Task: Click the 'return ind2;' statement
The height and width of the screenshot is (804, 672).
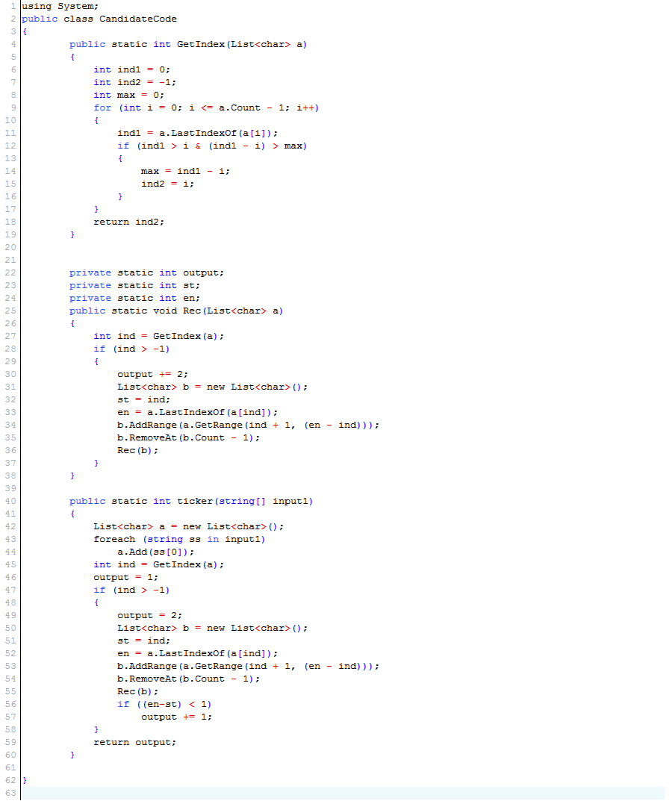Action: click(x=128, y=222)
